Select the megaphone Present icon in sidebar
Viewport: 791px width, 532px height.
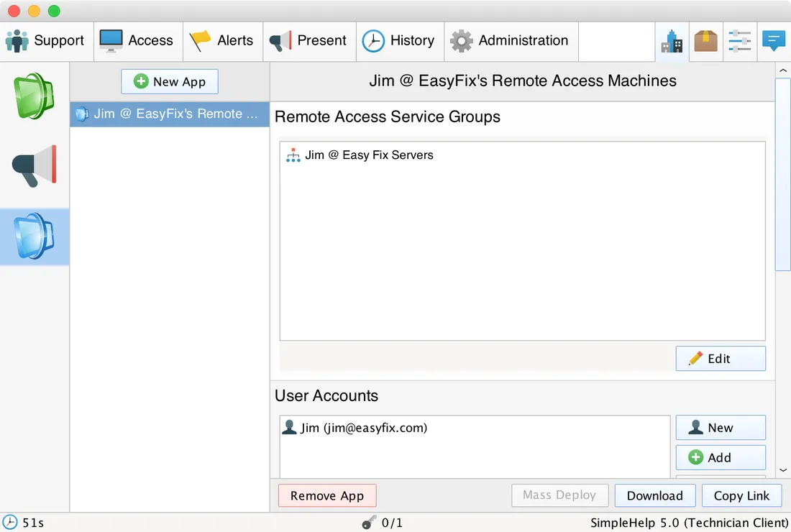click(34, 166)
